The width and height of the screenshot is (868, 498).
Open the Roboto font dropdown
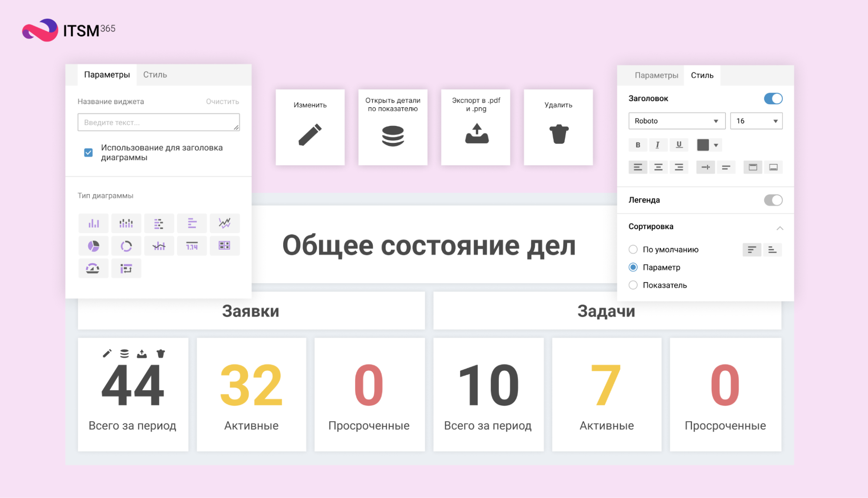pos(677,121)
